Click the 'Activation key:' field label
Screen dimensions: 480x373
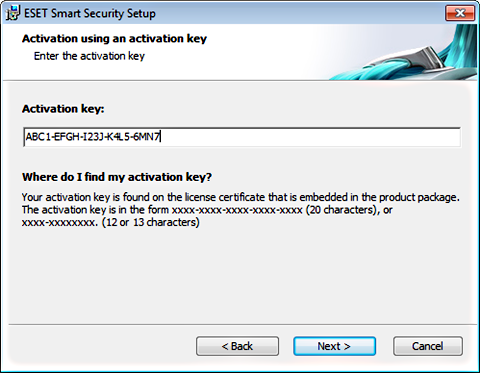point(63,109)
